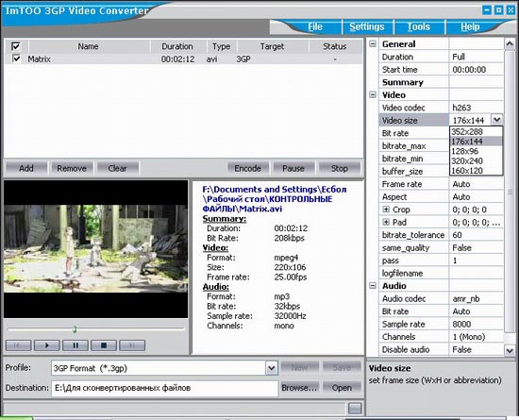Screen dimensions: 519x420
Task: Start conversion with Encode button
Action: point(247,168)
